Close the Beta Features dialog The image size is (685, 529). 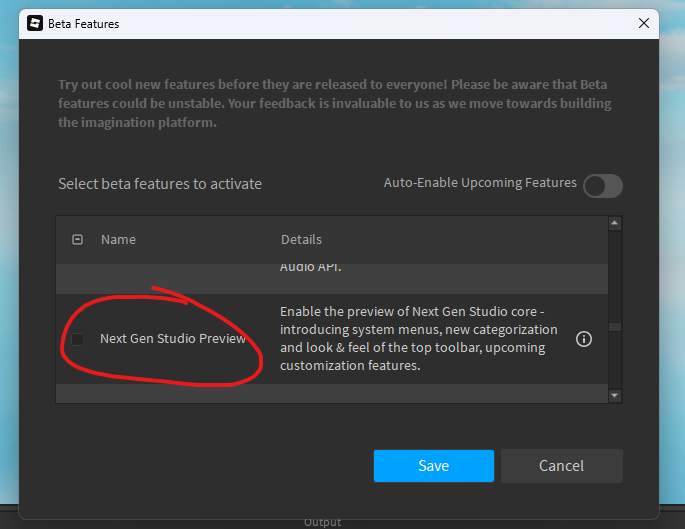point(643,23)
